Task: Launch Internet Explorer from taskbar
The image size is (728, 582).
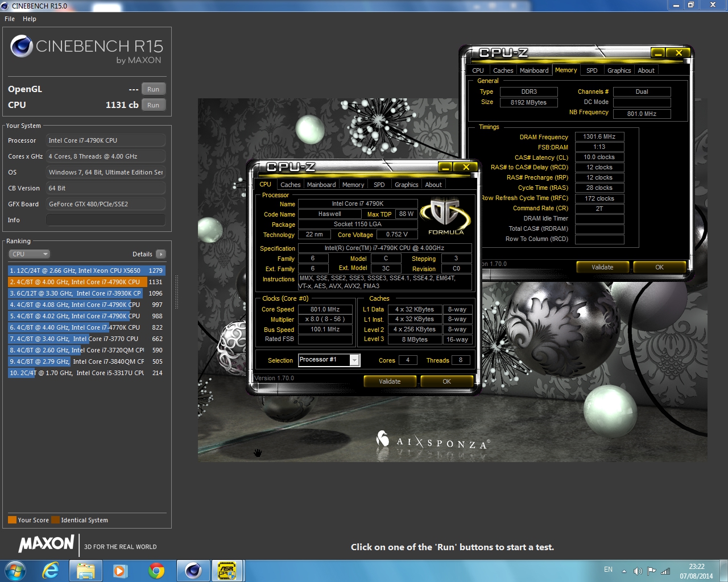Action: tap(51, 571)
